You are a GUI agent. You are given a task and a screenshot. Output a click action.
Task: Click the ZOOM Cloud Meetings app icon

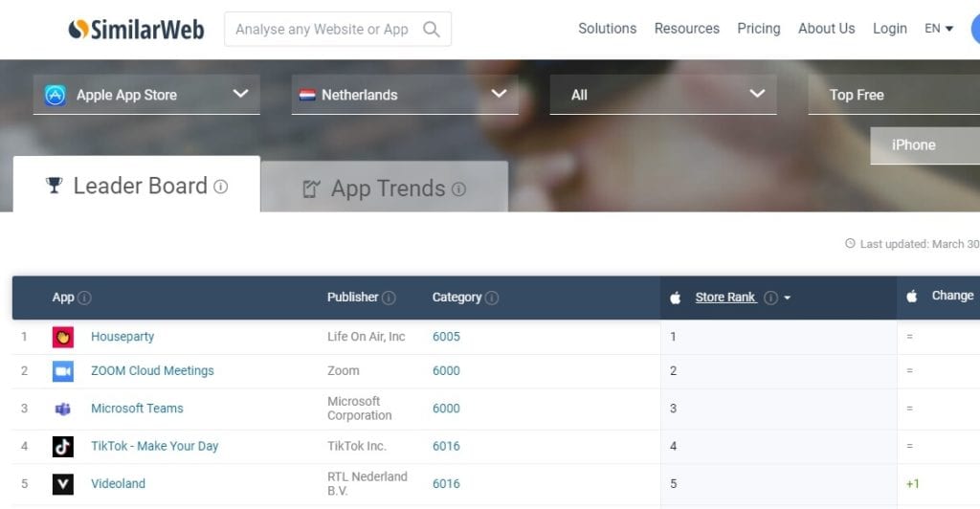tap(63, 371)
